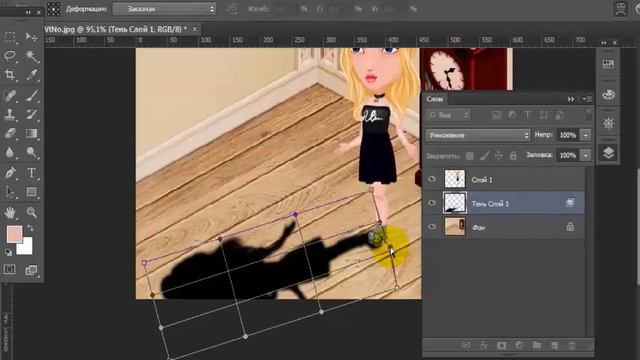Create a new layer group

[x=536, y=345]
